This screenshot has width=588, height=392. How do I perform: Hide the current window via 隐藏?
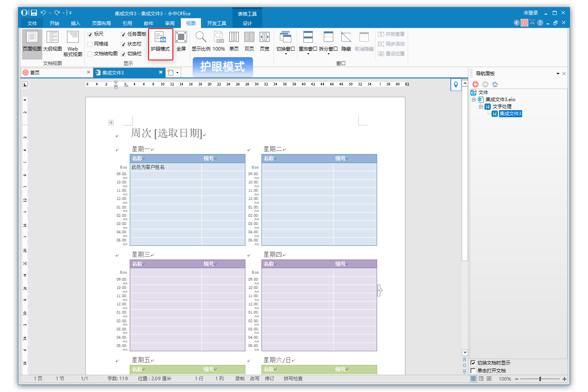coord(346,43)
